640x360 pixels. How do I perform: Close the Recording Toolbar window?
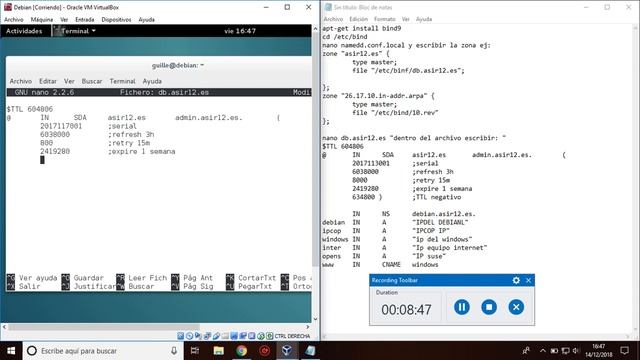pos(529,280)
